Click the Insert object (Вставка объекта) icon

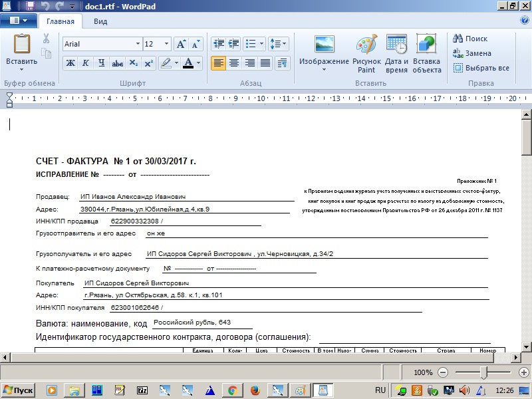pos(426,45)
